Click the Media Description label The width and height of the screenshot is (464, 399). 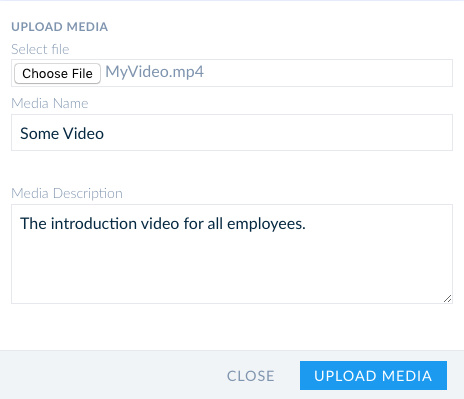point(67,193)
